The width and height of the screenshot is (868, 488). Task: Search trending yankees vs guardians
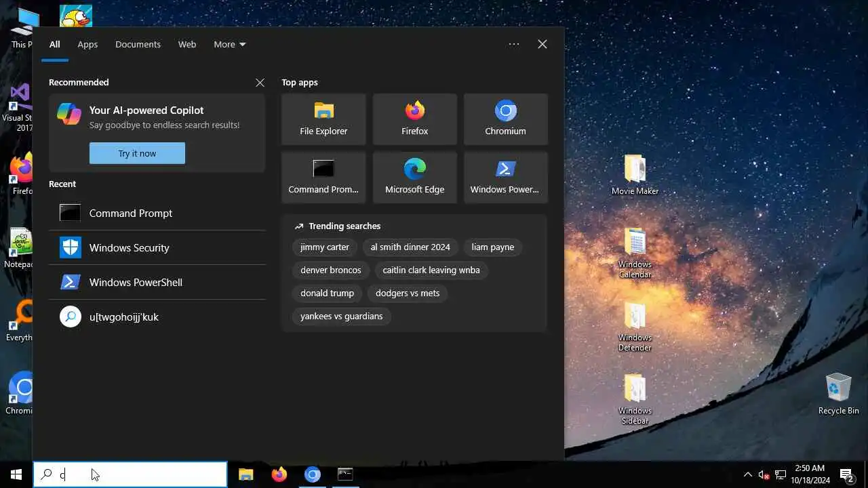(x=342, y=316)
